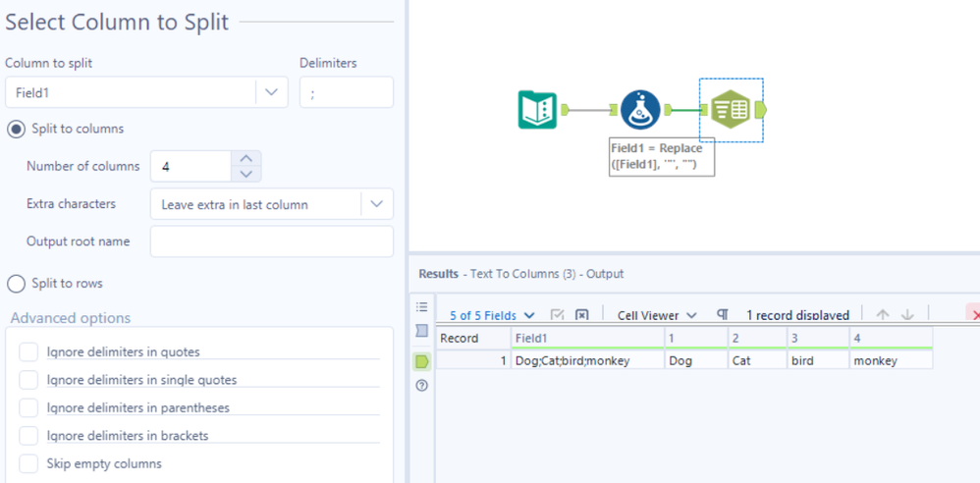Toggle the show whitespace pilcrow icon
The height and width of the screenshot is (483, 980).
tap(723, 315)
